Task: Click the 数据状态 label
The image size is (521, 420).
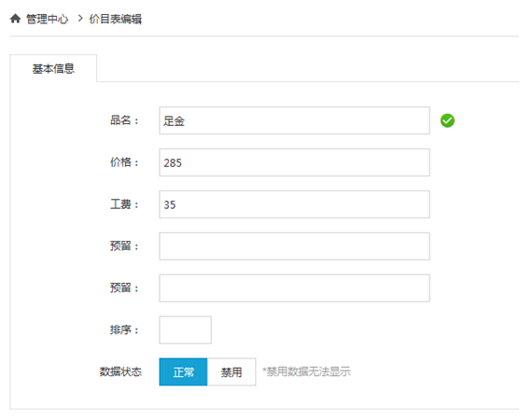Action: pyautogui.click(x=120, y=371)
